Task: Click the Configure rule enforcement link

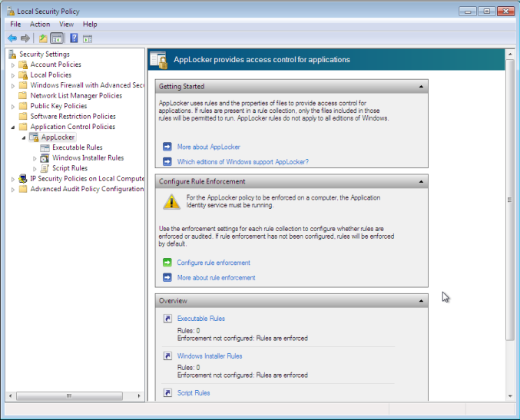Action: pos(214,263)
